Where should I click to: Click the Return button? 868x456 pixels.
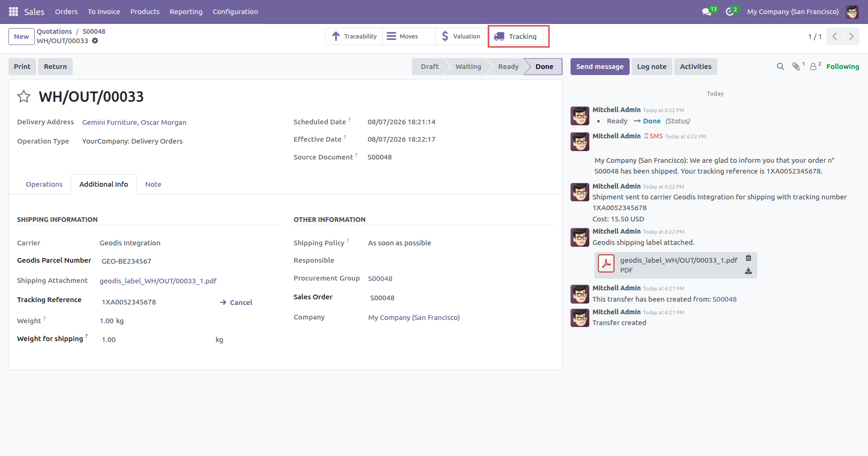[55, 67]
